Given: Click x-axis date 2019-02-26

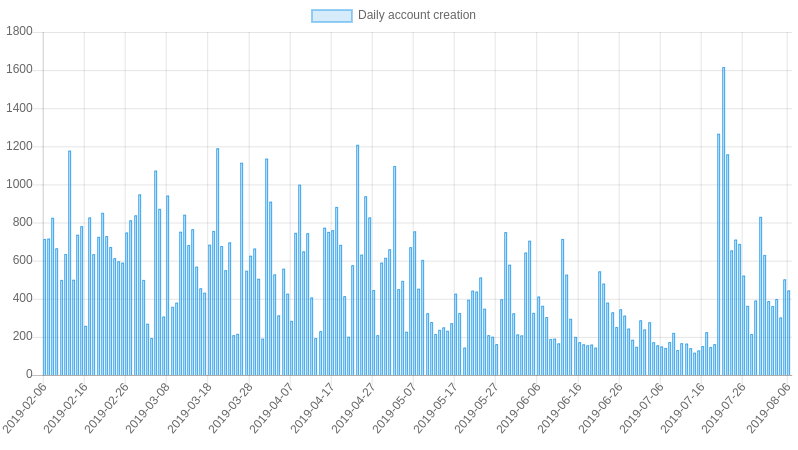Looking at the screenshot, I should [107, 408].
